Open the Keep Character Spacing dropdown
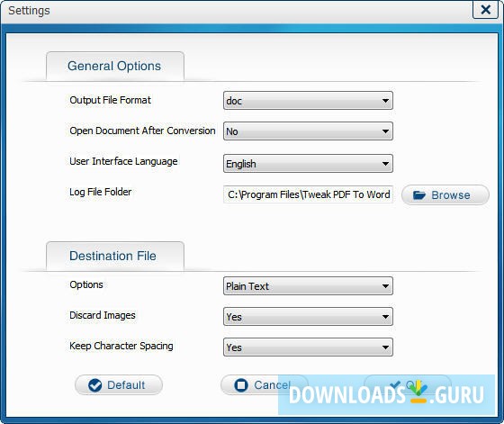 pos(308,347)
